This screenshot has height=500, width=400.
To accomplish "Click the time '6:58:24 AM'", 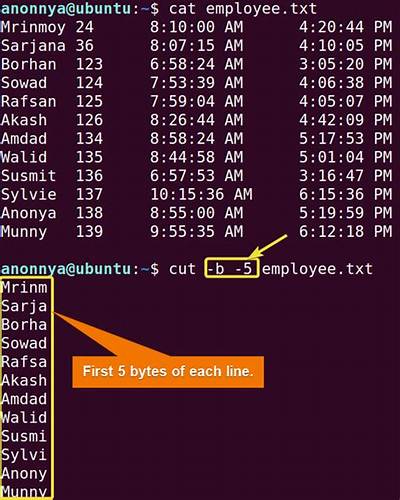I will pos(196,64).
